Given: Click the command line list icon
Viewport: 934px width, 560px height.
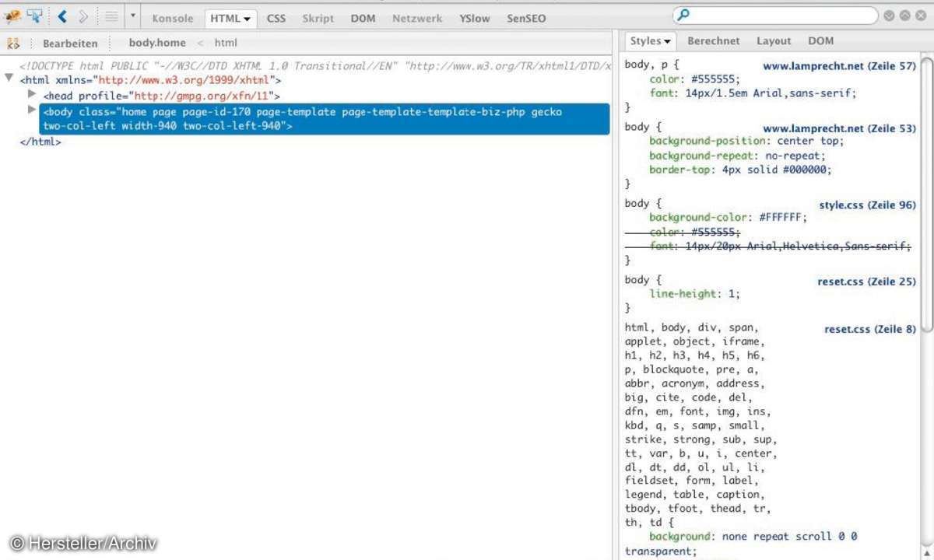Looking at the screenshot, I should click(x=111, y=16).
